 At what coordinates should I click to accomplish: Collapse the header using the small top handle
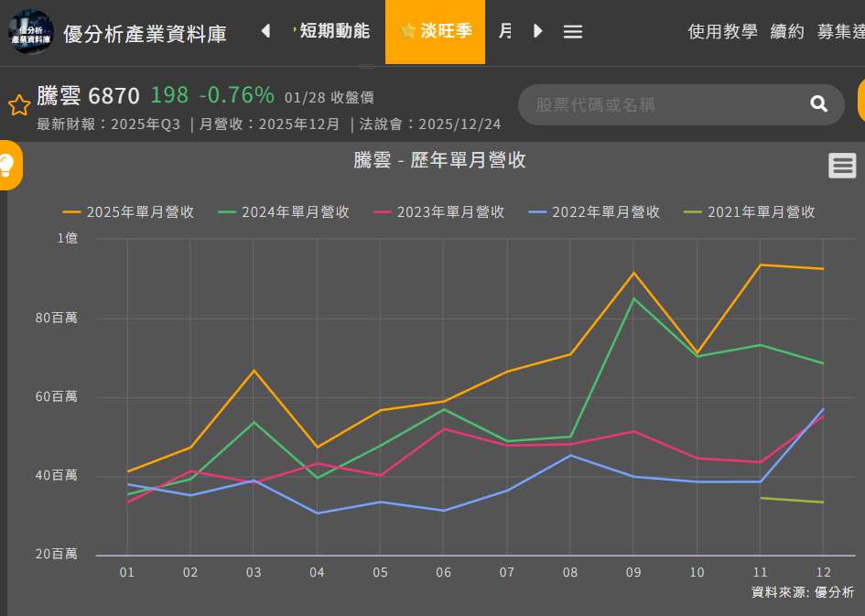click(366, 67)
